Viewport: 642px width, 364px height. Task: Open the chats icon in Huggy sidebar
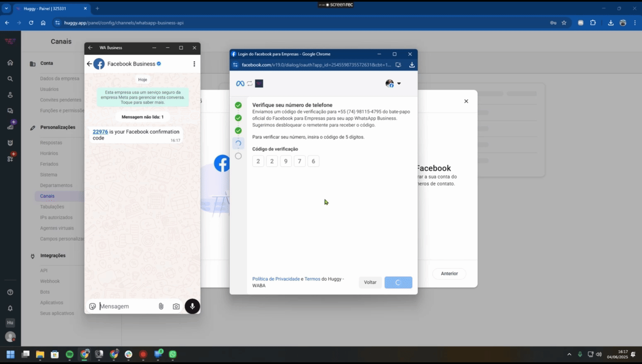tap(10, 111)
